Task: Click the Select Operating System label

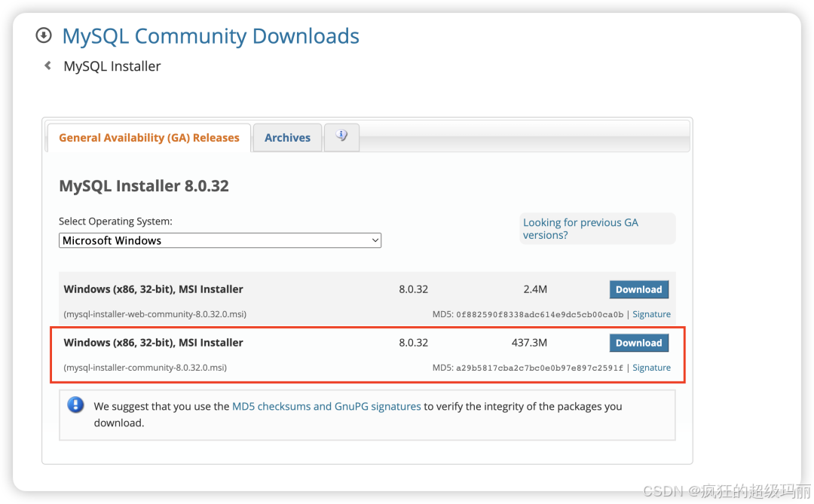Action: click(x=115, y=221)
